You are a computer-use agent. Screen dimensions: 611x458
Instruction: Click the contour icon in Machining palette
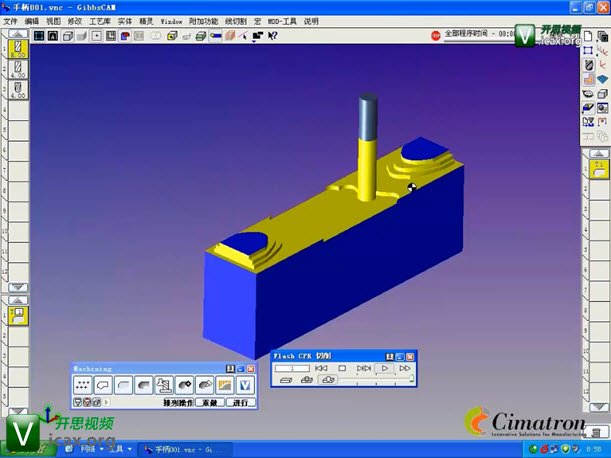click(x=103, y=385)
